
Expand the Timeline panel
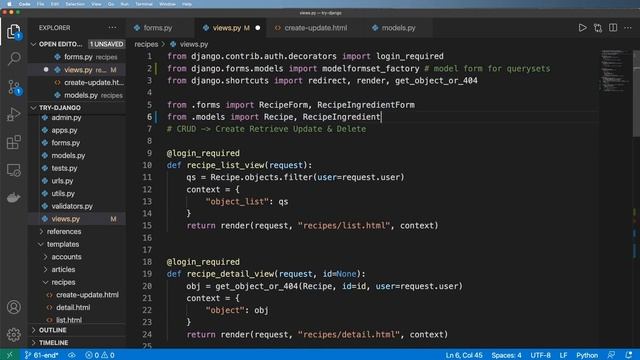click(53, 342)
